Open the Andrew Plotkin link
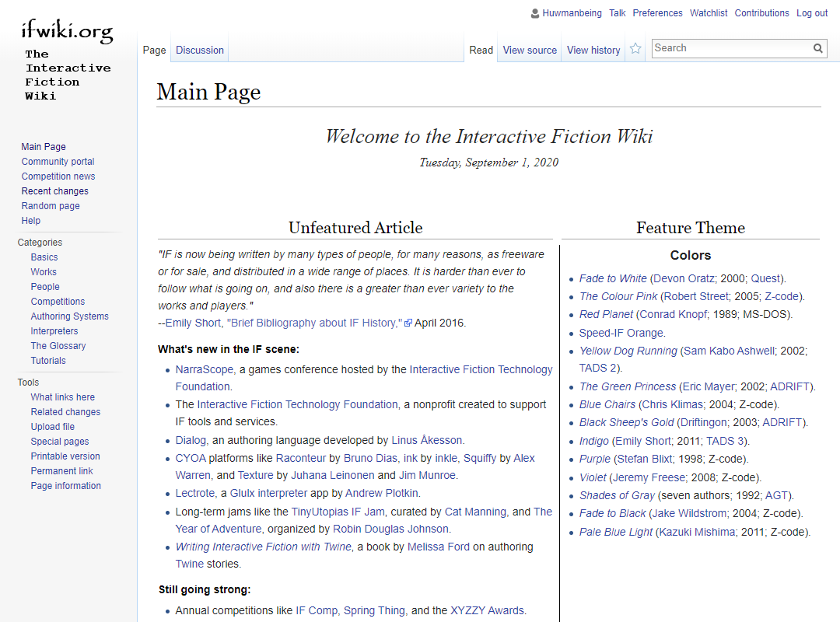 (x=381, y=494)
